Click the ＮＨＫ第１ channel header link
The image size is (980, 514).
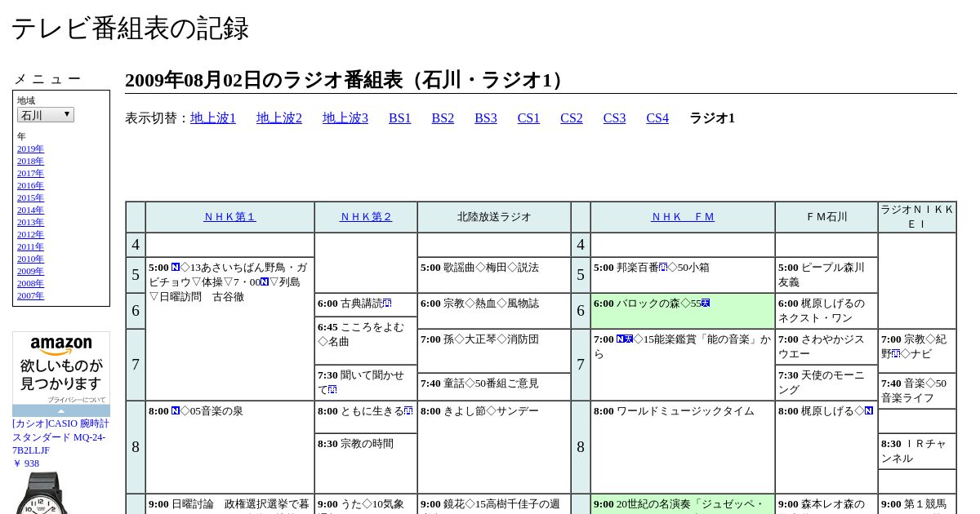click(x=229, y=217)
